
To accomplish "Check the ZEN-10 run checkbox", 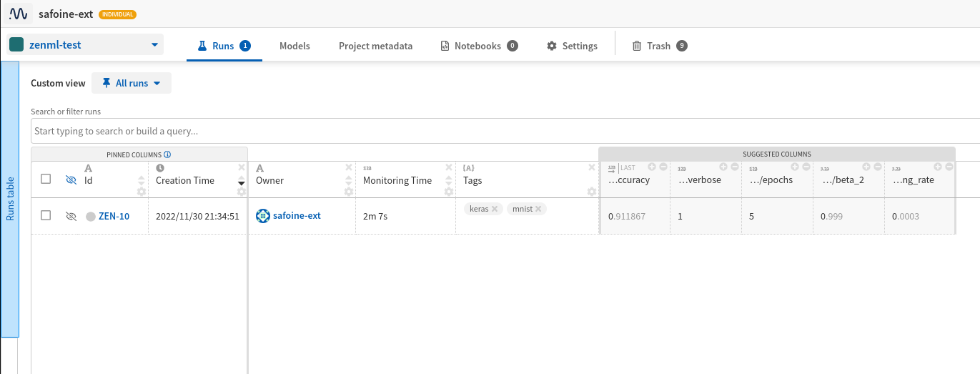I will [46, 215].
